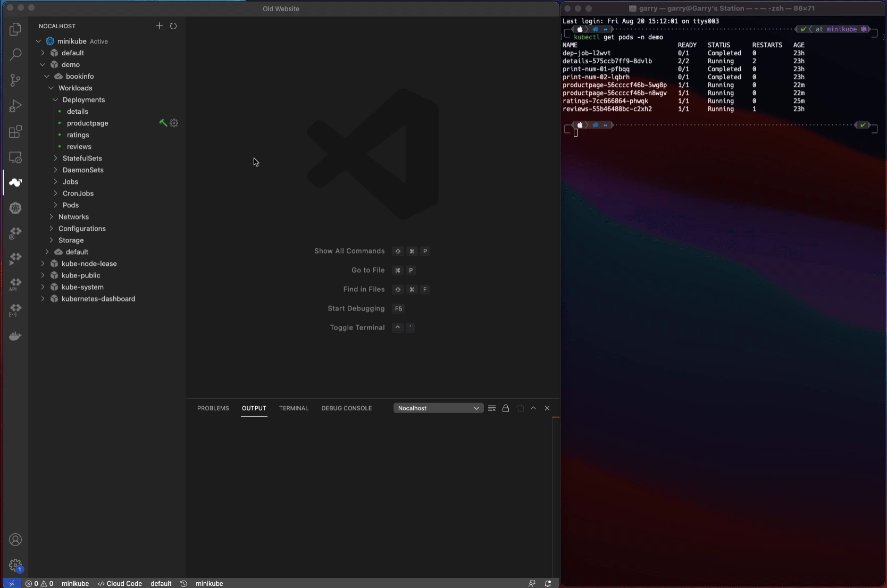Expand the DaemonSets node

click(55, 170)
